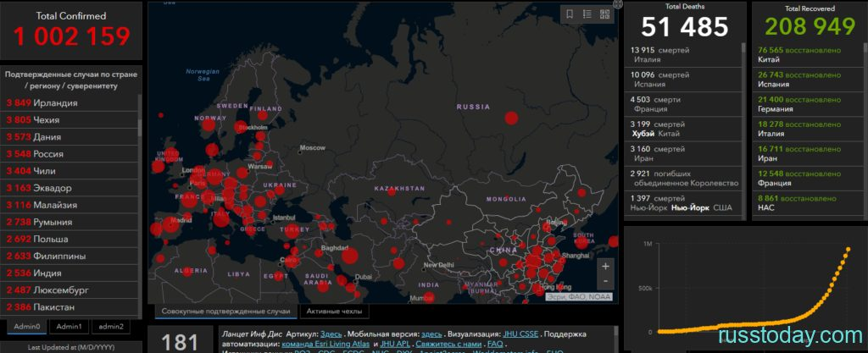Select 3 805 Чехия in country list
This screenshot has width=868, height=353.
71,120
